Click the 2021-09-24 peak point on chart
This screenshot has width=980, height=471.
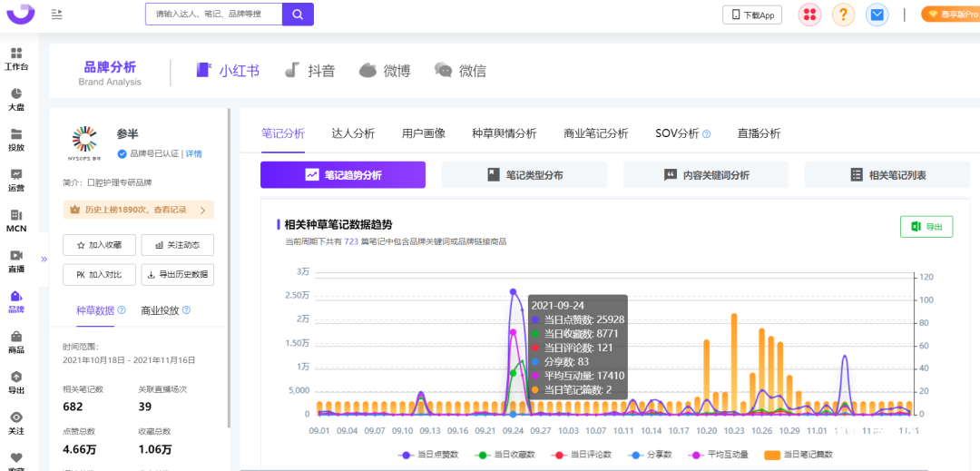click(513, 291)
